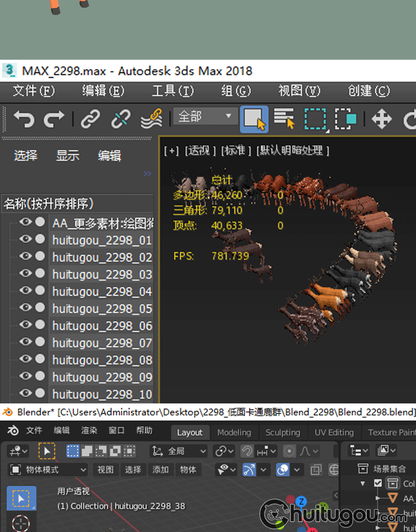Toggle eye visibility for huitugou_2298_03

26,273
